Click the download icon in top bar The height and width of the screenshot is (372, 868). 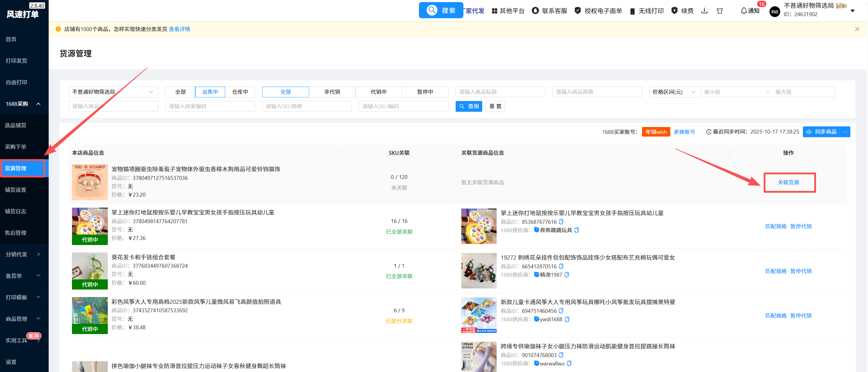pos(704,11)
